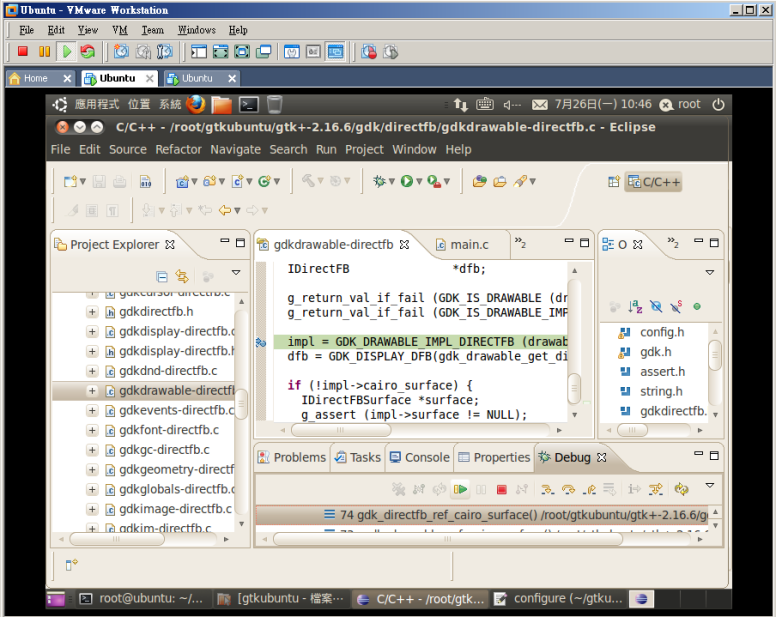Open the Refactor menu
This screenshot has width=776, height=617.
coord(178,149)
